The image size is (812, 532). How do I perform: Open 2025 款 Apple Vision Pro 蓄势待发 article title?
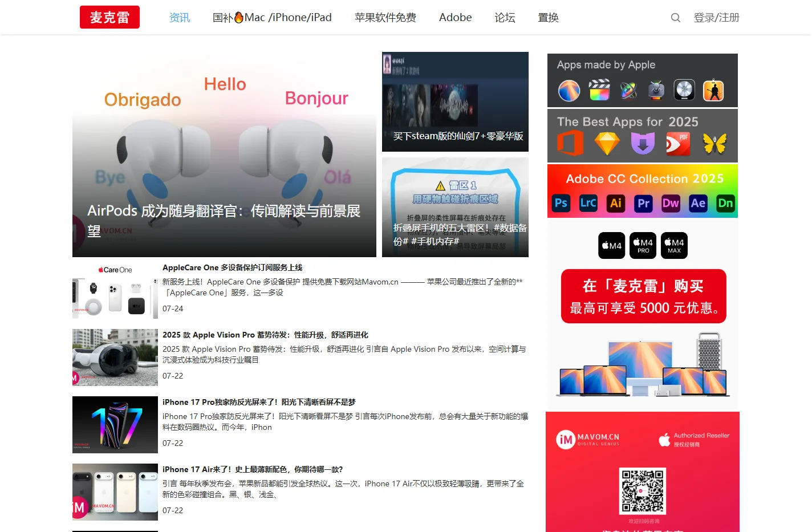pyautogui.click(x=265, y=335)
